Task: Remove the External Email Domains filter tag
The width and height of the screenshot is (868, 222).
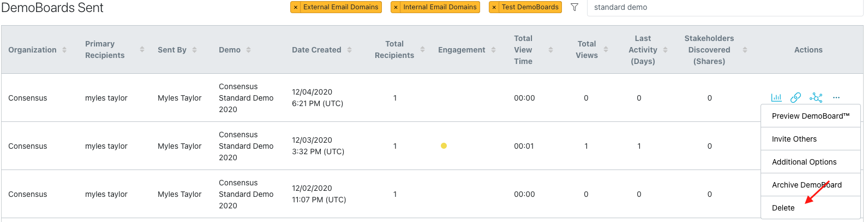Action: point(296,8)
